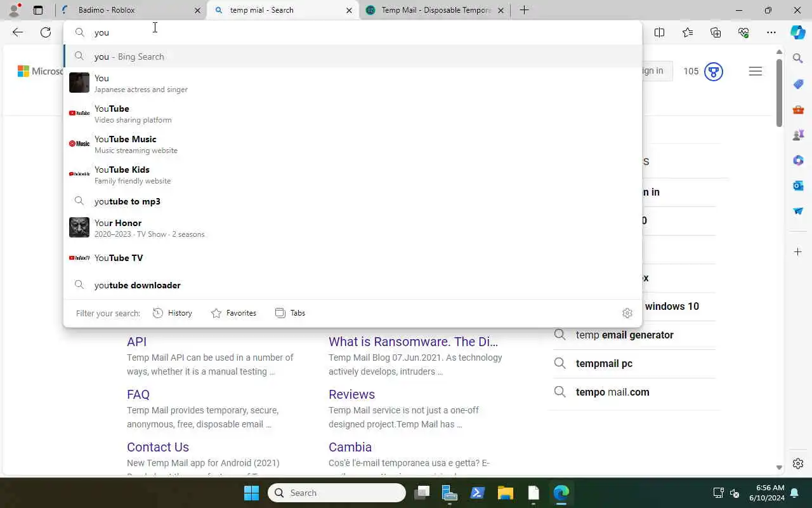Select "Your Honor" TV show suggestion

(353, 228)
